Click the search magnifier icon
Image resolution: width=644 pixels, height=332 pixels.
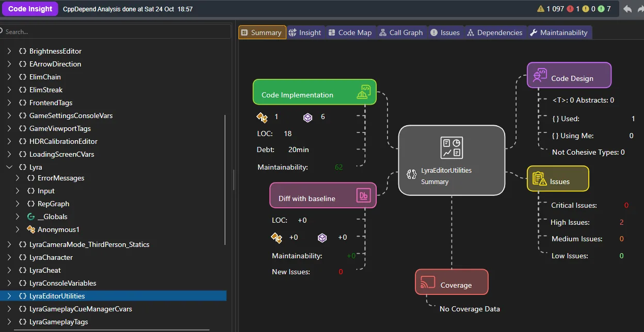pyautogui.click(x=2, y=31)
